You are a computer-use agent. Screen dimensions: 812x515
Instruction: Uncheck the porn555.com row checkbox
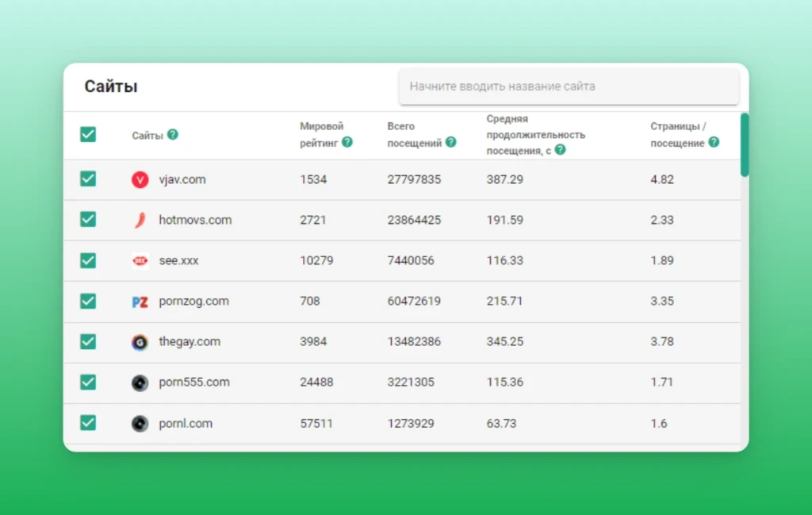click(88, 382)
